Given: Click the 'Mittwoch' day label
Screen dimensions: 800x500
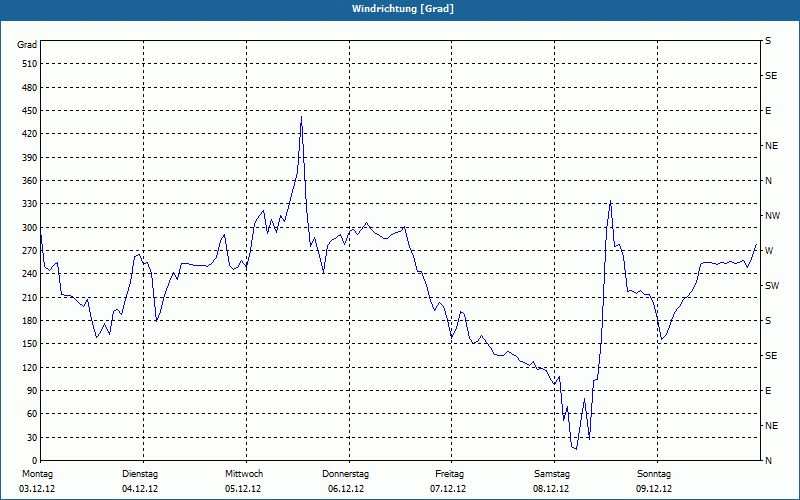Looking at the screenshot, I should point(244,474).
